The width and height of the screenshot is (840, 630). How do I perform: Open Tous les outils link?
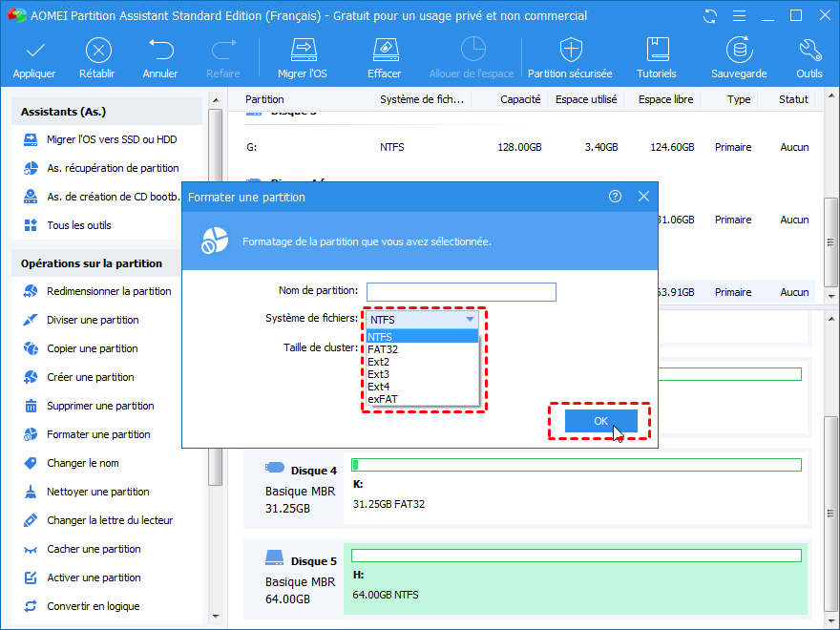click(x=79, y=225)
